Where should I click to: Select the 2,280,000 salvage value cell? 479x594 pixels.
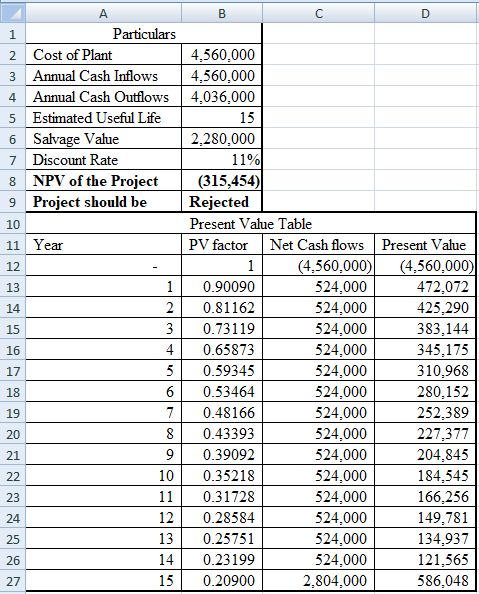[x=222, y=139]
